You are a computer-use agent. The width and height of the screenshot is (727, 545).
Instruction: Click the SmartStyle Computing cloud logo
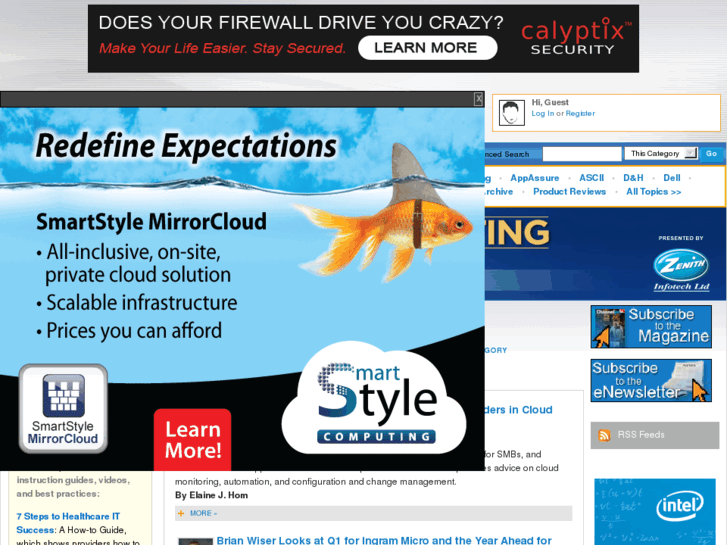click(x=375, y=399)
